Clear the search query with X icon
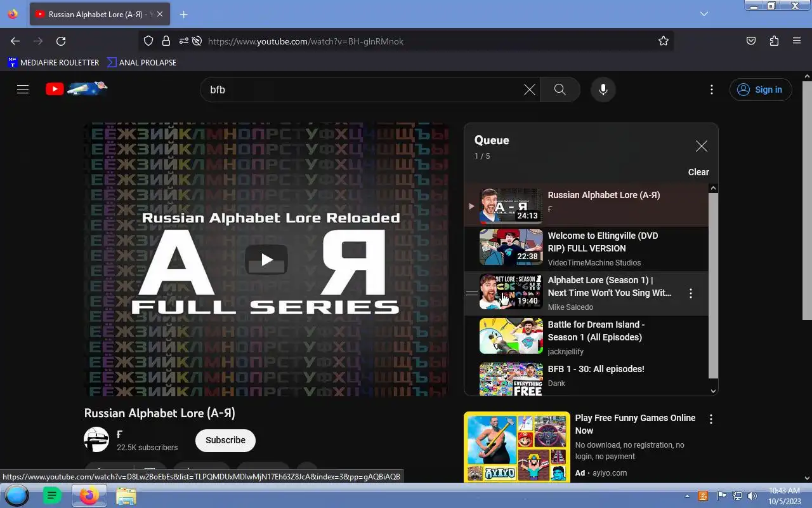Image resolution: width=812 pixels, height=508 pixels. (529, 90)
